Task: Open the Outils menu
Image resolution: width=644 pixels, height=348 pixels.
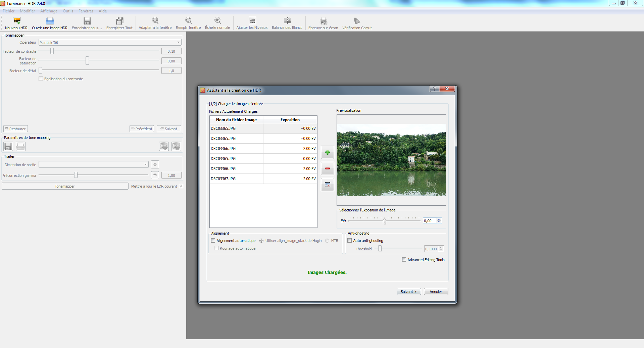Action: click(68, 11)
